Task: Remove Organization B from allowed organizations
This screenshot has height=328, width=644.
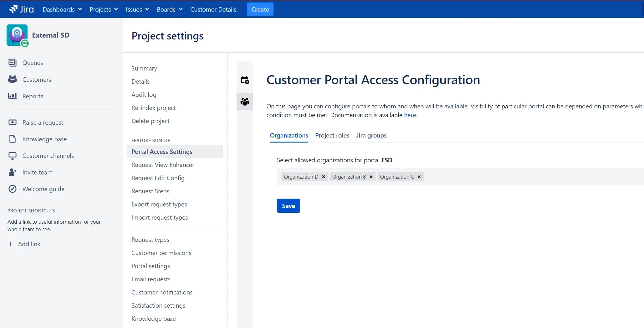Action: tap(371, 177)
